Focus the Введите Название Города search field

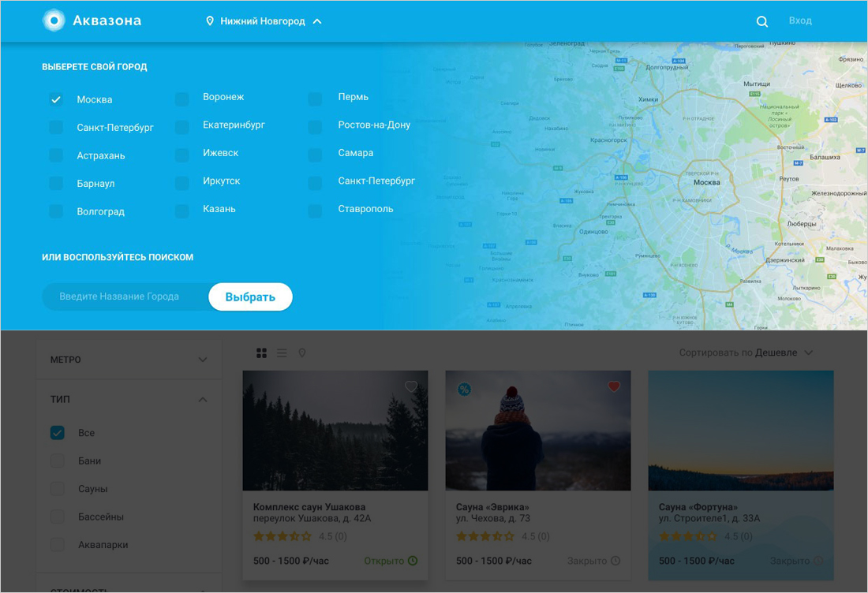pyautogui.click(x=126, y=296)
